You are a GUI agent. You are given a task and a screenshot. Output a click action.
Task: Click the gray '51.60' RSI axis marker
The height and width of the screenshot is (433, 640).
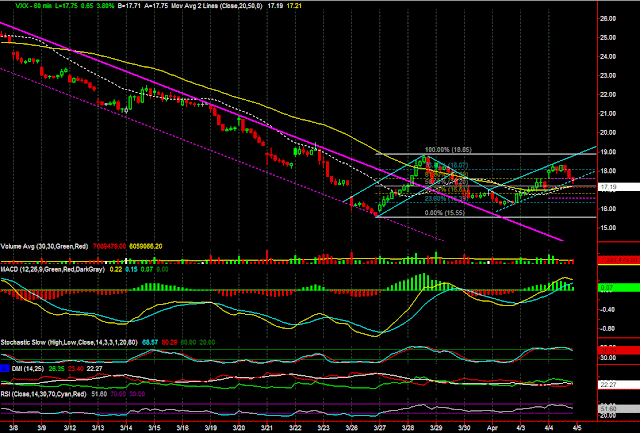click(x=618, y=409)
